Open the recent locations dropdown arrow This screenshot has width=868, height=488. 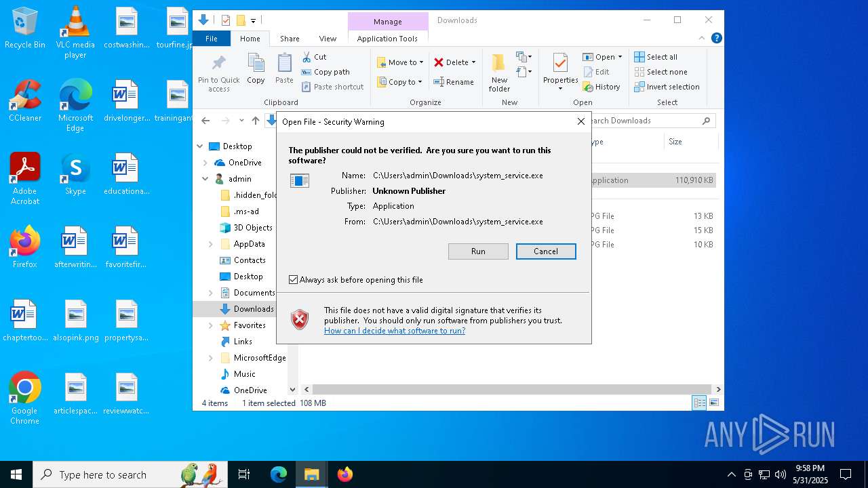pos(241,121)
